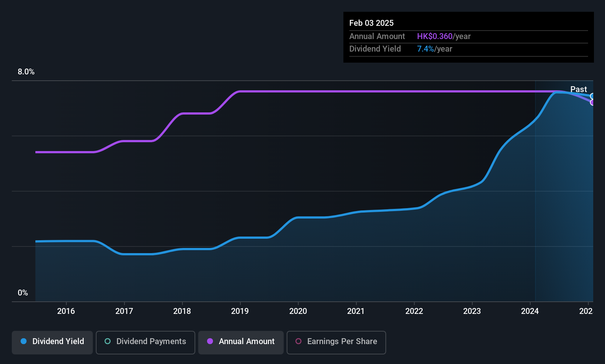The width and height of the screenshot is (605, 364).
Task: Click the Feb 03 2025 tooltip date
Action: [371, 23]
